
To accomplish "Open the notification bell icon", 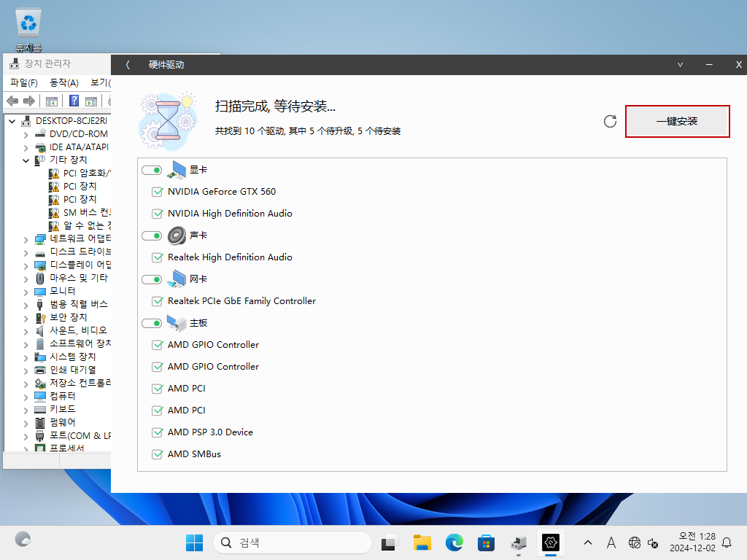I will click(x=727, y=542).
